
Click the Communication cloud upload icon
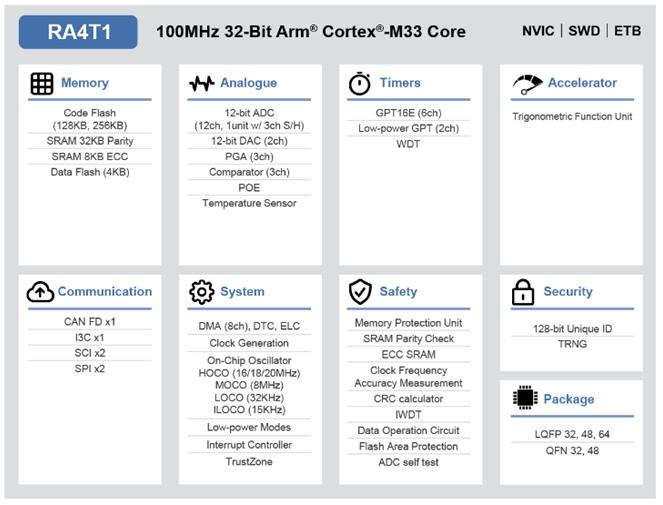pos(40,292)
